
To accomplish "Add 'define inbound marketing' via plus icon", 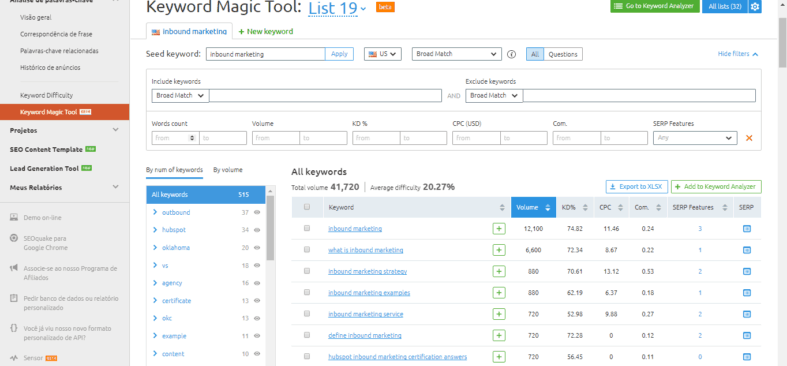I will 499,335.
